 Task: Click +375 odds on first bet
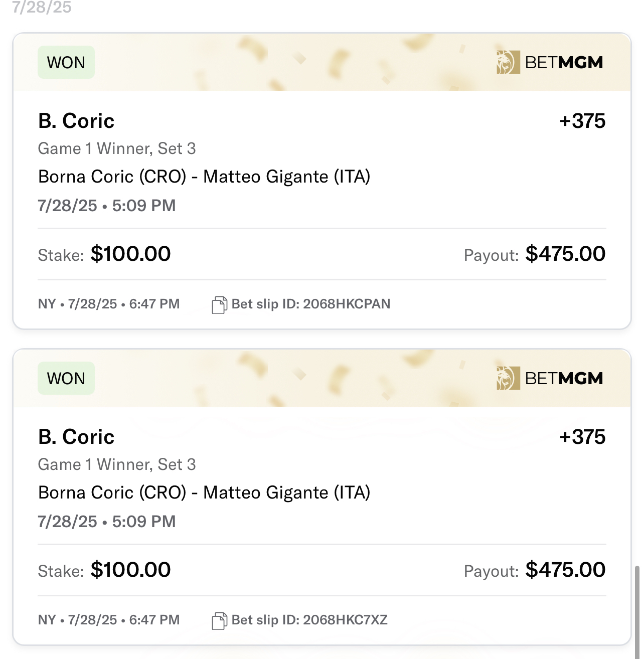click(x=582, y=121)
